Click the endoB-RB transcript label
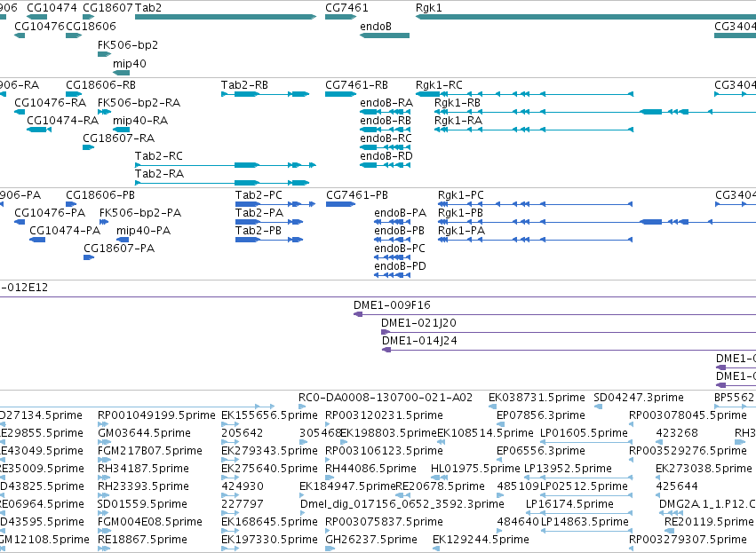 tap(386, 121)
